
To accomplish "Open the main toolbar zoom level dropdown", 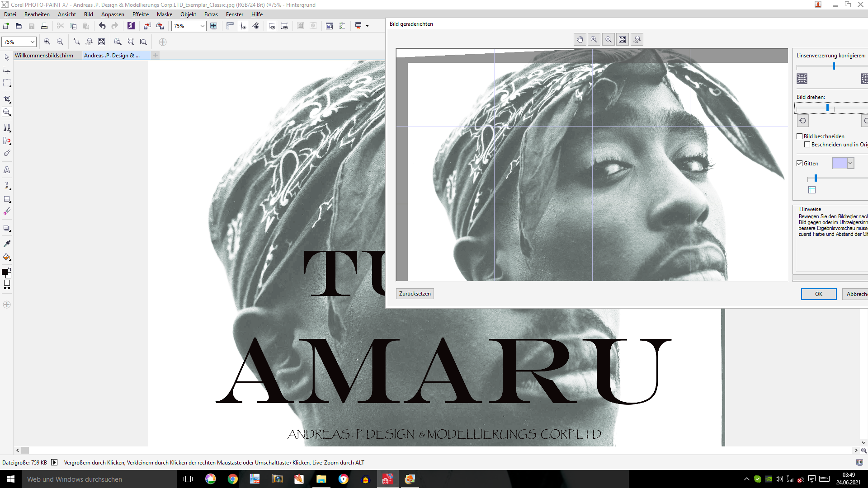I will [202, 26].
